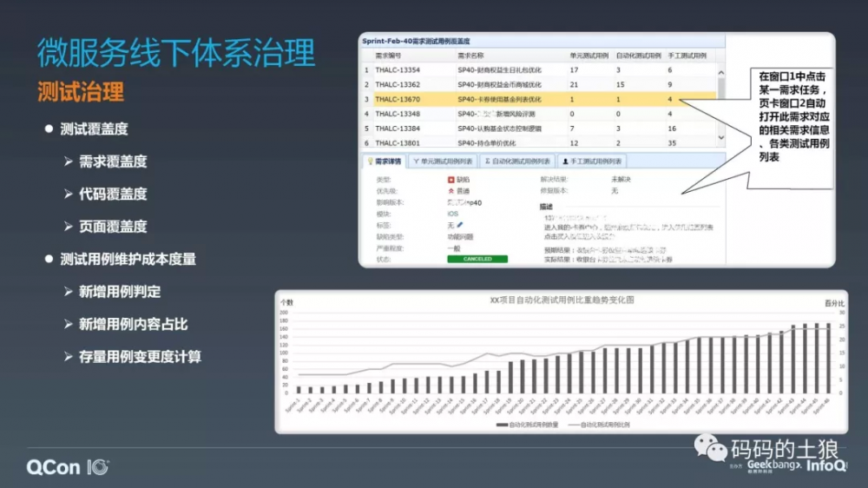Sort by the 手工测试用例 column header
This screenshot has width=868, height=488.
coord(687,56)
